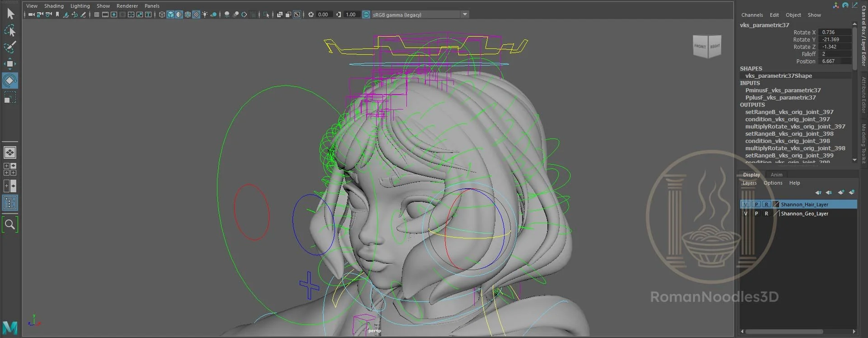Toggle viewport grid icon
The image size is (868, 338).
96,14
